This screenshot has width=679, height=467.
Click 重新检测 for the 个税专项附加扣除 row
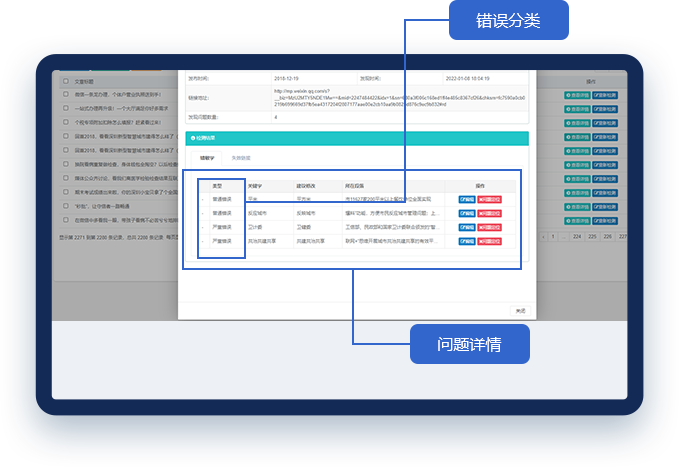click(x=605, y=123)
